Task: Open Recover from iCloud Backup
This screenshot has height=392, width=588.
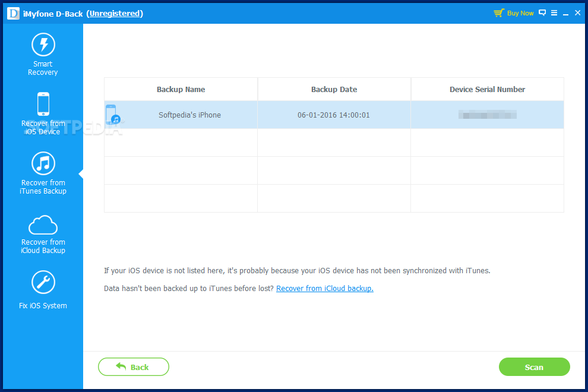Action: [43, 235]
